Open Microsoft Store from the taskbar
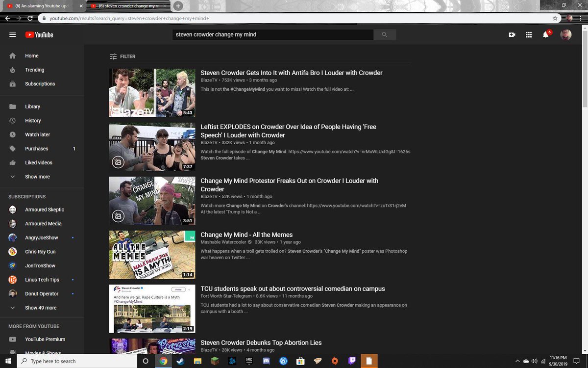 (x=301, y=361)
